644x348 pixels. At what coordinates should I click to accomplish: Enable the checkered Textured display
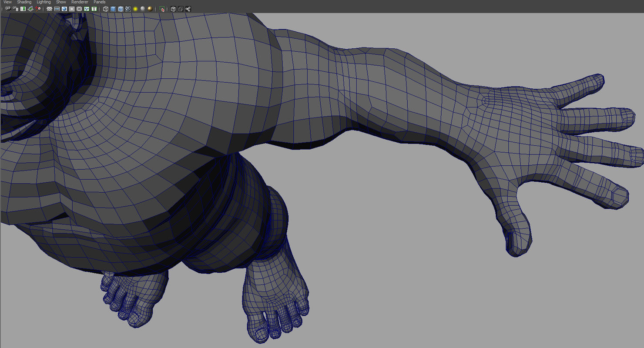coord(128,9)
